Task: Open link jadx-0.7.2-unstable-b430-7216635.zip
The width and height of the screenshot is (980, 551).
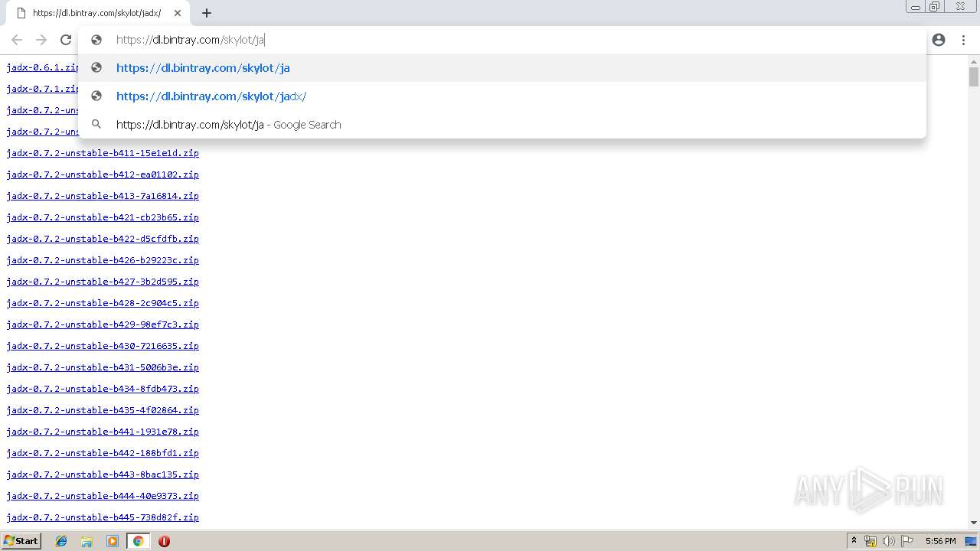Action: [x=103, y=346]
